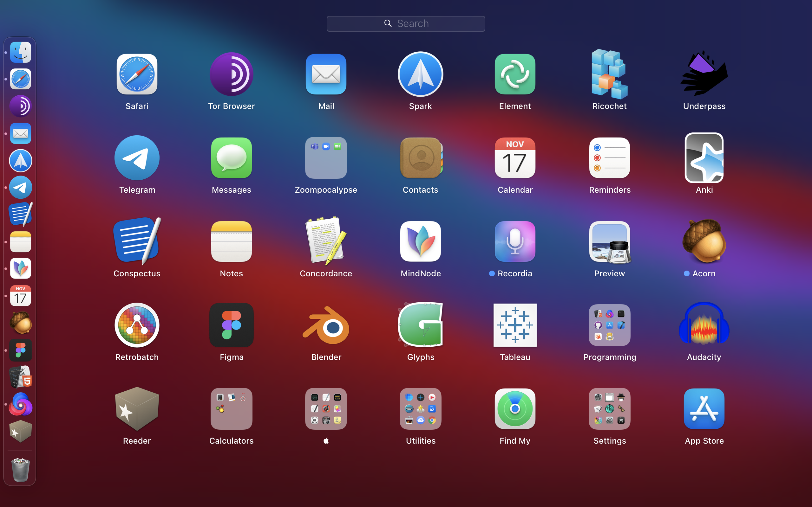Viewport: 812px width, 507px height.
Task: Expand the Utilities folder
Action: coord(420,409)
